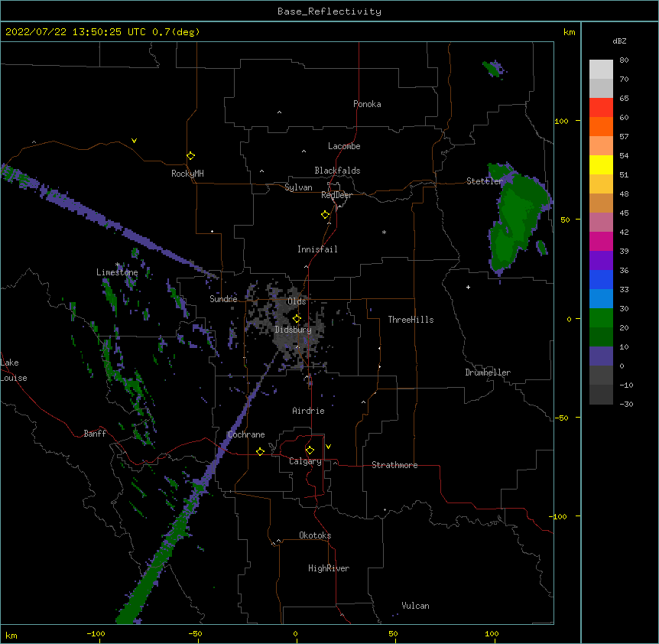Select the magenta 42 dBZ legend swatch
Viewport: 659px width, 644px height.
[601, 241]
